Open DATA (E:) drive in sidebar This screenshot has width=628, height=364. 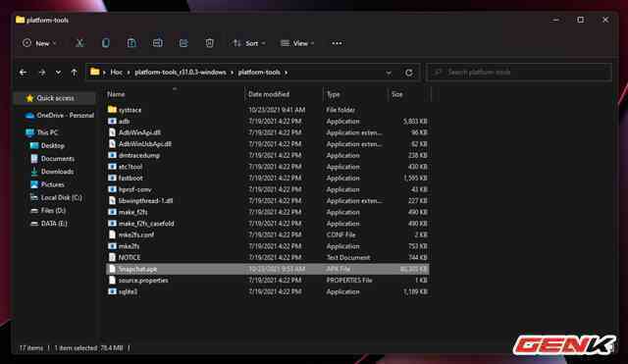point(49,224)
